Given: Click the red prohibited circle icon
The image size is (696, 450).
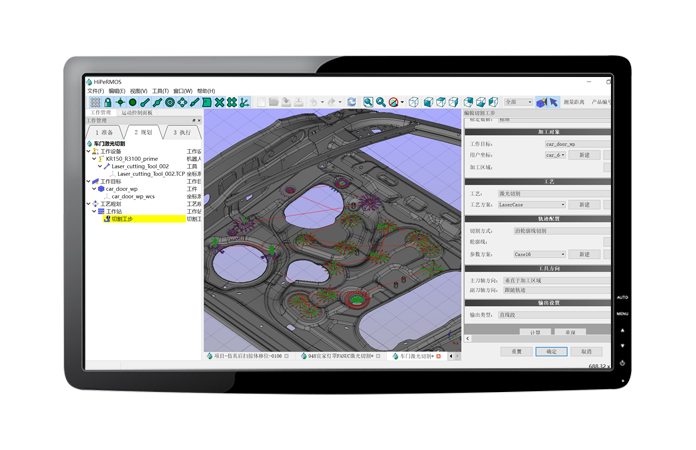Looking at the screenshot, I should click(x=393, y=103).
